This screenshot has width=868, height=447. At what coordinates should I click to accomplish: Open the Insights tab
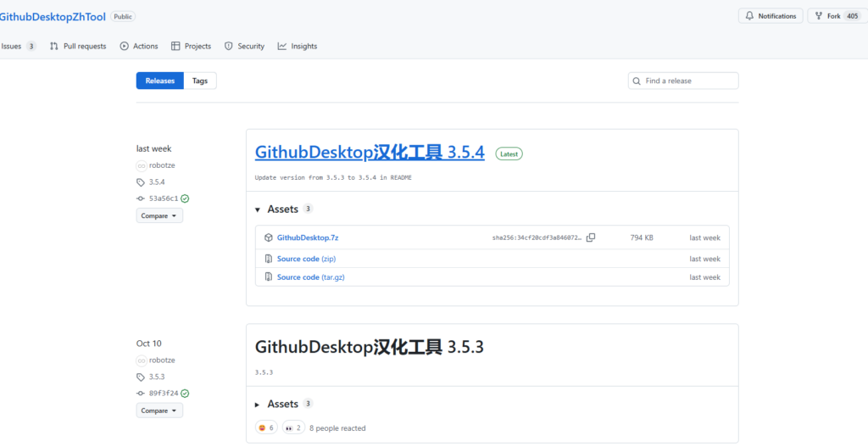click(x=298, y=46)
